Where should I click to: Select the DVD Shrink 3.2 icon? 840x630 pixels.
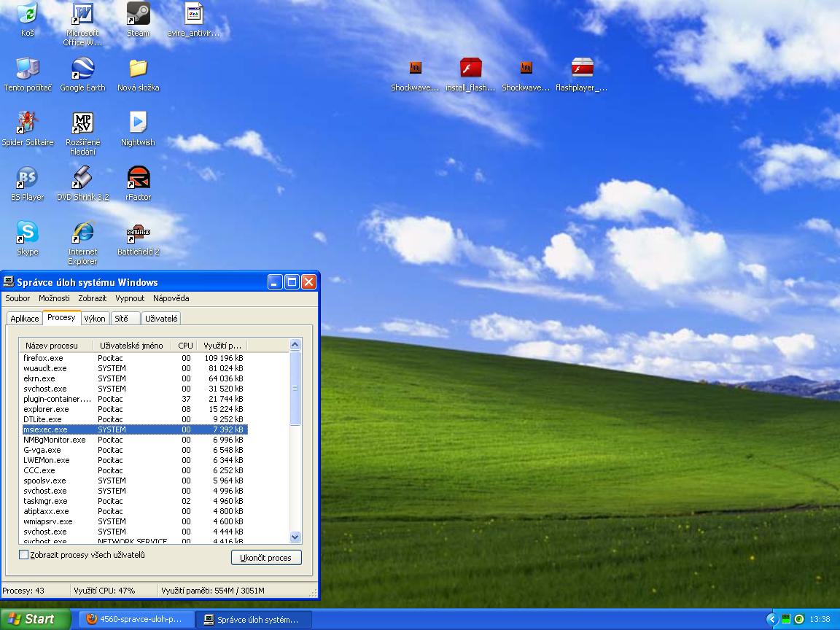[82, 179]
